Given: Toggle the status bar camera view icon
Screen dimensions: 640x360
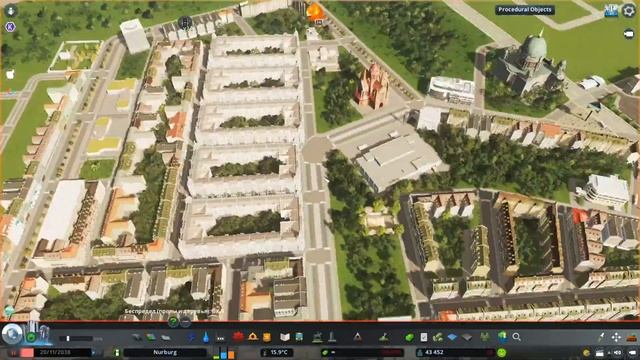Looking at the screenshot, I should click(x=632, y=353).
